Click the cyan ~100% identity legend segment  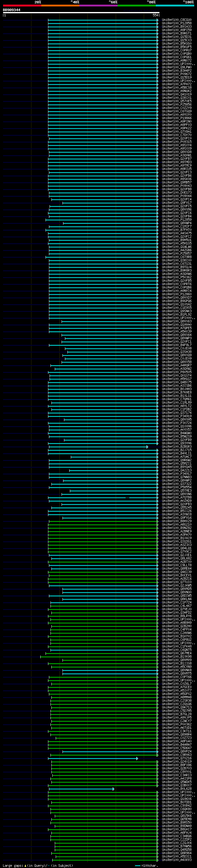pyautogui.click(x=175, y=6)
